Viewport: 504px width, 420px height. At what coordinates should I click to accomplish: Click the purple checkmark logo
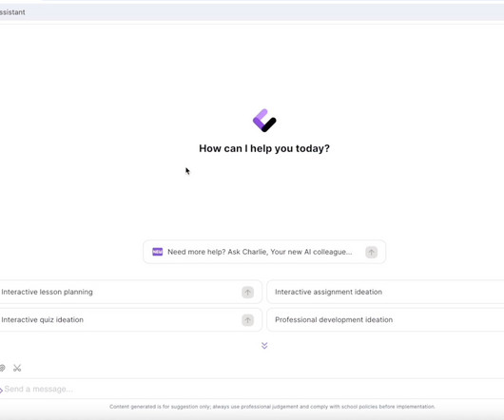pyautogui.click(x=264, y=121)
